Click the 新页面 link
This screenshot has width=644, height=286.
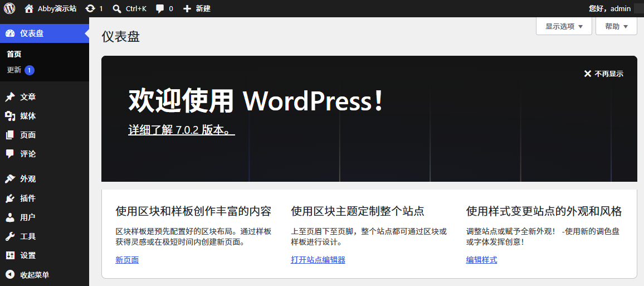[x=128, y=260]
